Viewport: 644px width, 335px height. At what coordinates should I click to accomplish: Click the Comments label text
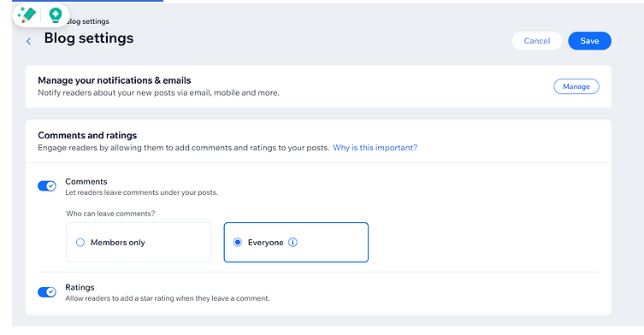point(86,181)
